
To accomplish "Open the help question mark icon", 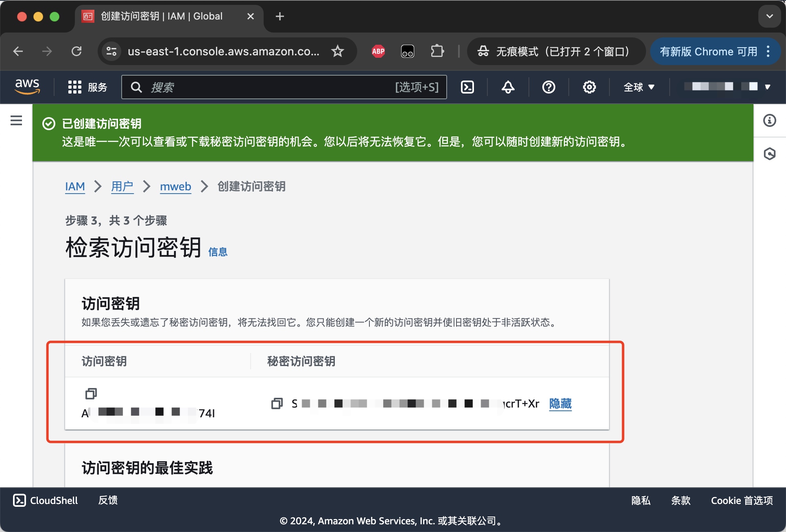I will point(548,87).
